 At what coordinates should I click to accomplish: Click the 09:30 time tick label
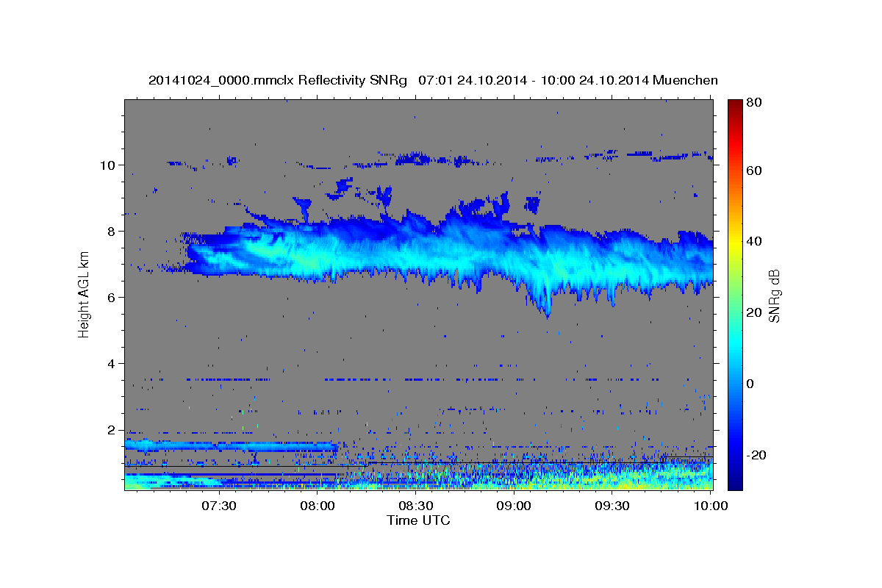click(x=612, y=506)
